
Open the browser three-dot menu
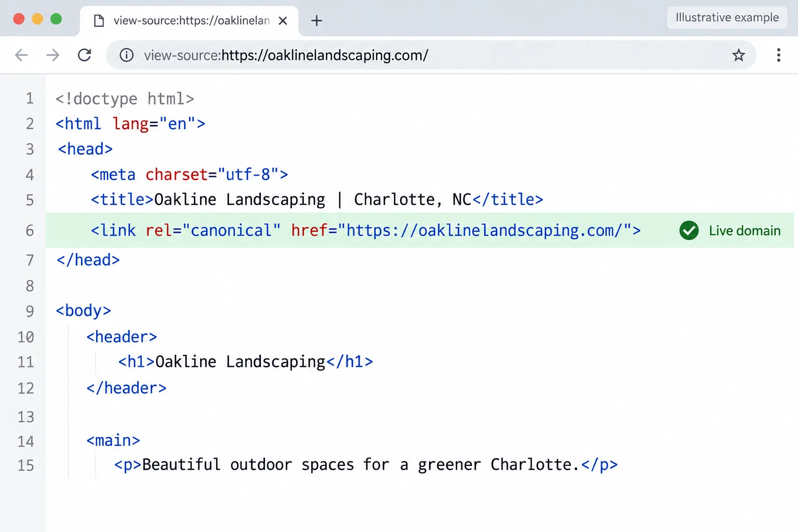point(778,55)
